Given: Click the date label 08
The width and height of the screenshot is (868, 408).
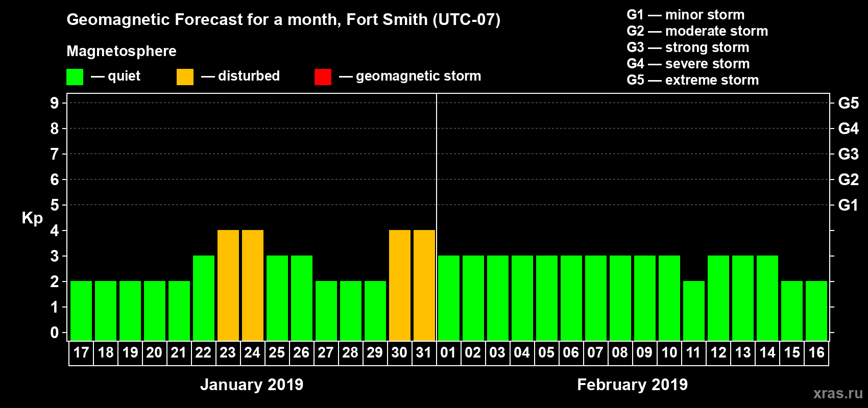Looking at the screenshot, I should (x=620, y=352).
